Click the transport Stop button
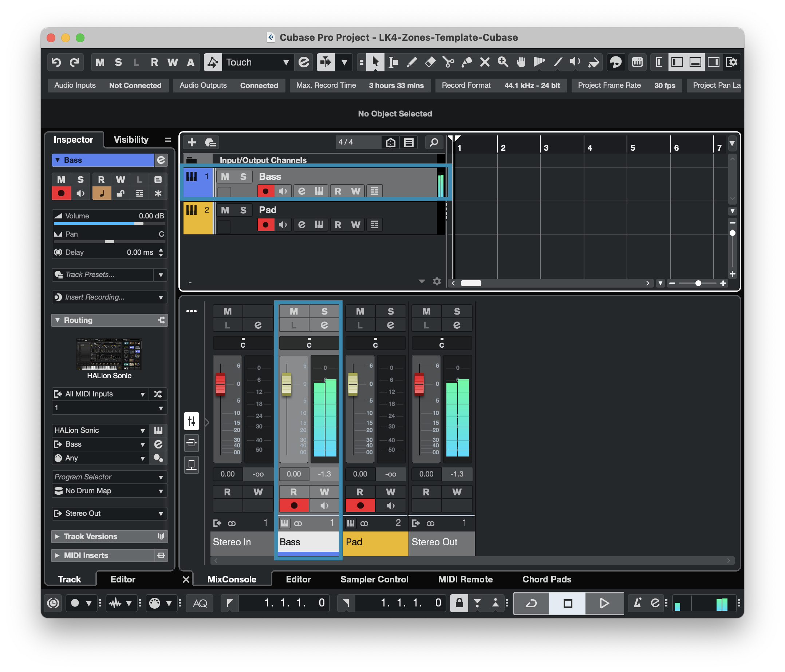785x672 pixels. (568, 603)
